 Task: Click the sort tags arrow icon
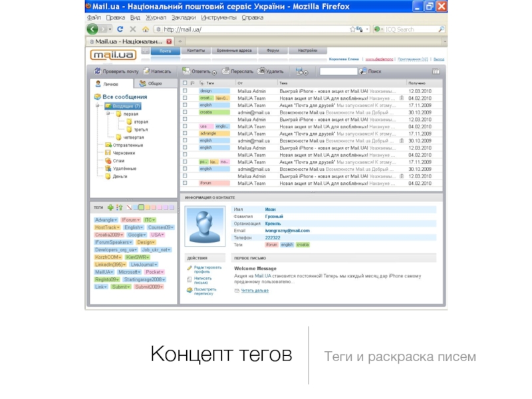tap(119, 207)
